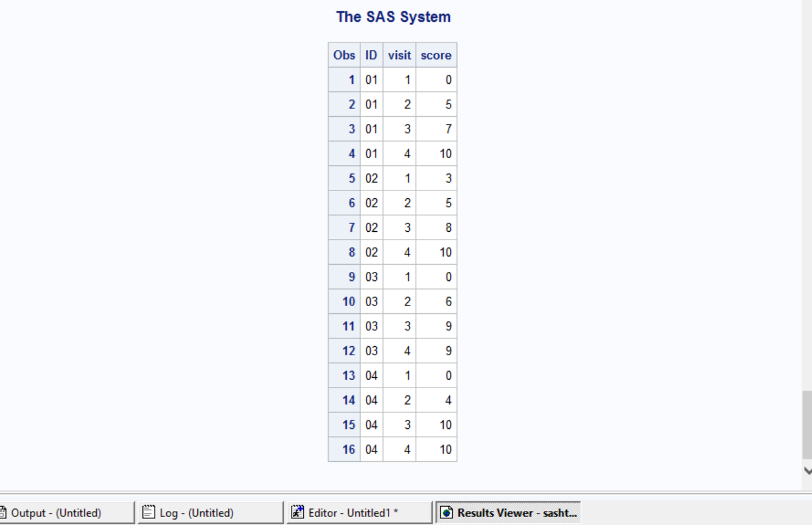Select the ID column header

tap(371, 55)
